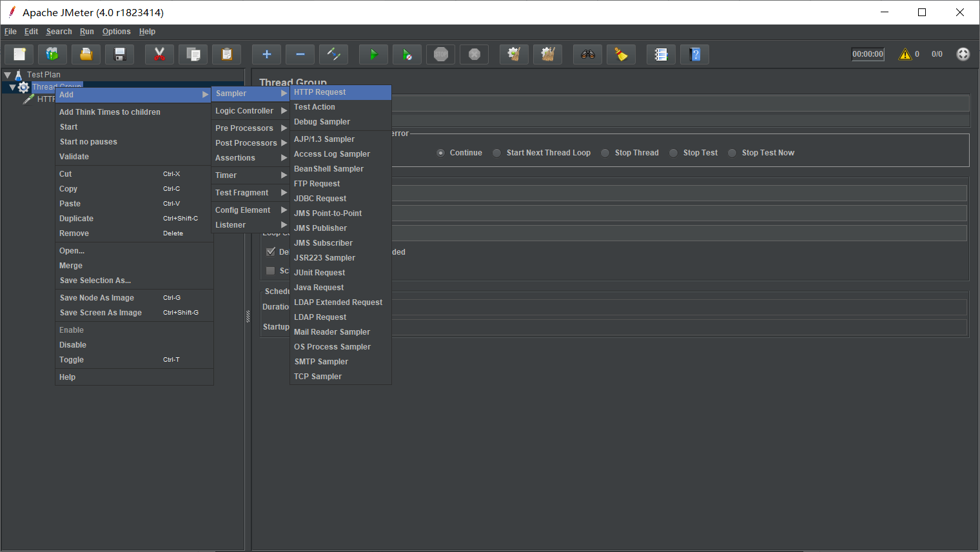The height and width of the screenshot is (552, 980).
Task: Choose Debug Sampler entry
Action: tap(340, 122)
